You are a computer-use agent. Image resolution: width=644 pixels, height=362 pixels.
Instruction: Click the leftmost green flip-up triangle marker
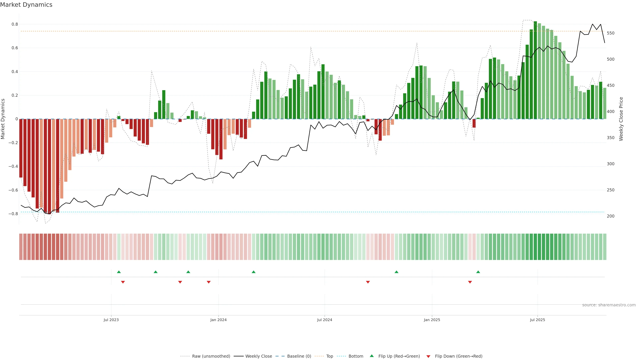(x=119, y=272)
